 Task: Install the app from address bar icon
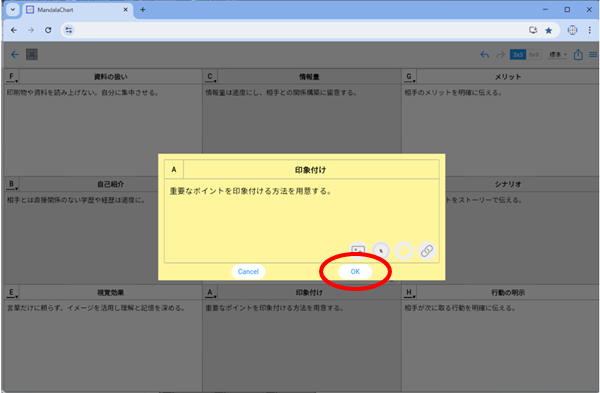tap(533, 30)
